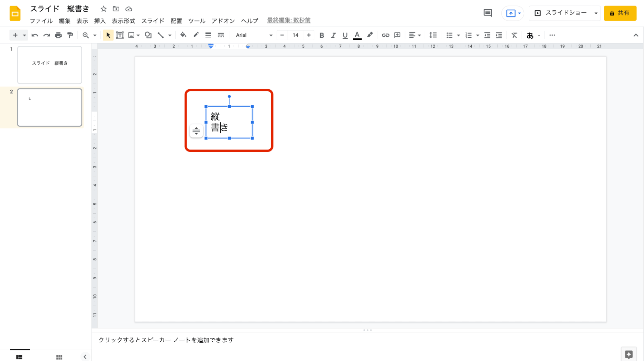Expand slideshow options arrow

coord(596,13)
